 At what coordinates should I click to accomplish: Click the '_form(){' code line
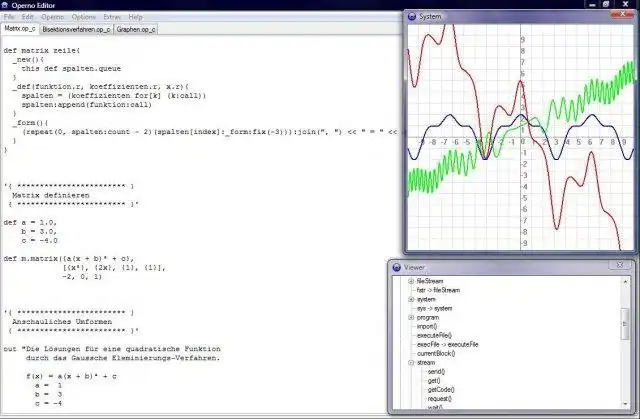click(30, 123)
